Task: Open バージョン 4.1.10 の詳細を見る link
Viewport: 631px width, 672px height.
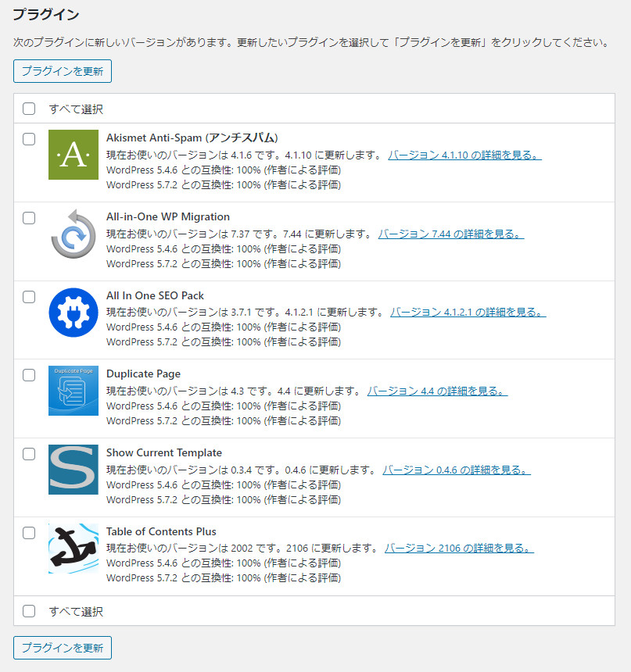Action: click(464, 155)
